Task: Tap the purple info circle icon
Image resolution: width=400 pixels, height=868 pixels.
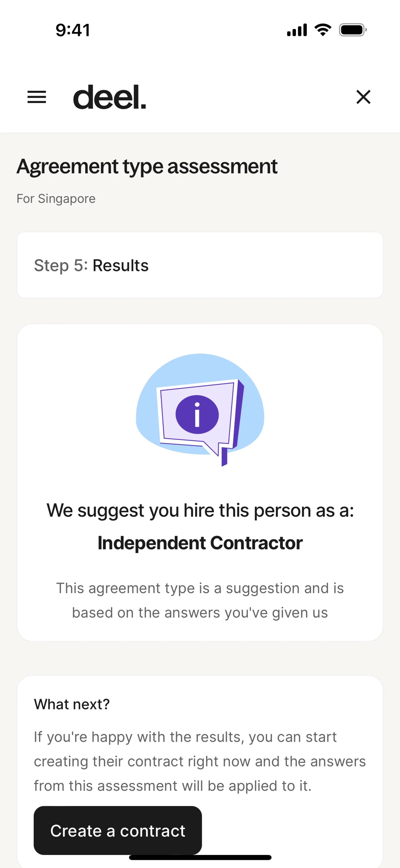Action: 197,414
